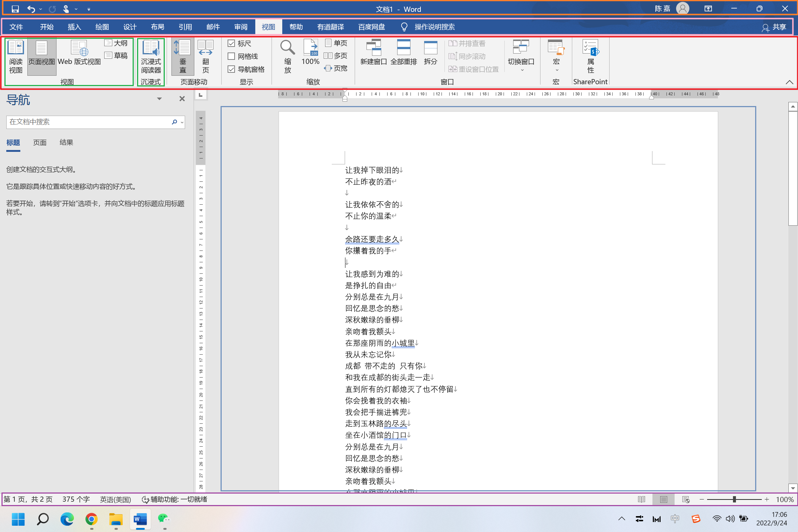Click the lightbulb Tell Me icon
This screenshot has width=798, height=532.
pos(404,27)
